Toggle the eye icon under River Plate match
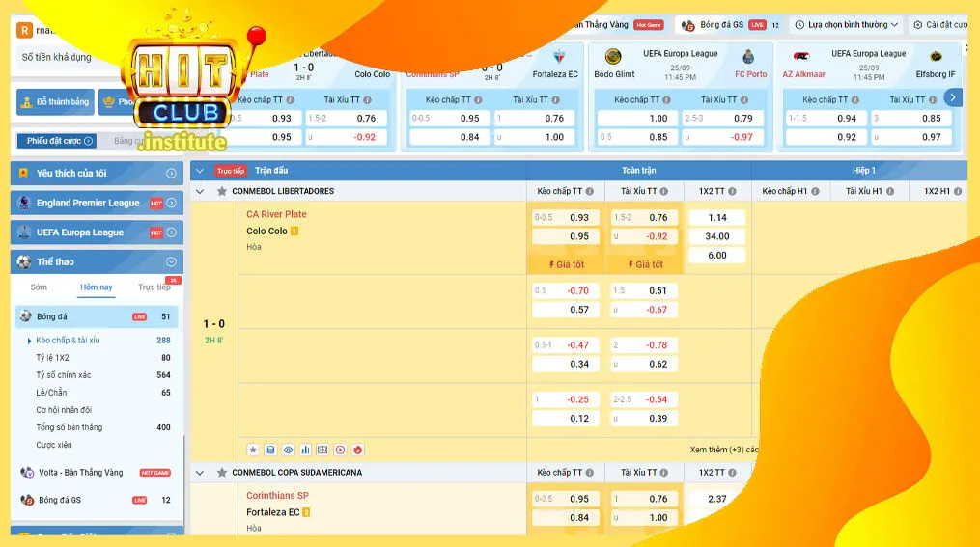The image size is (980, 547). click(288, 450)
